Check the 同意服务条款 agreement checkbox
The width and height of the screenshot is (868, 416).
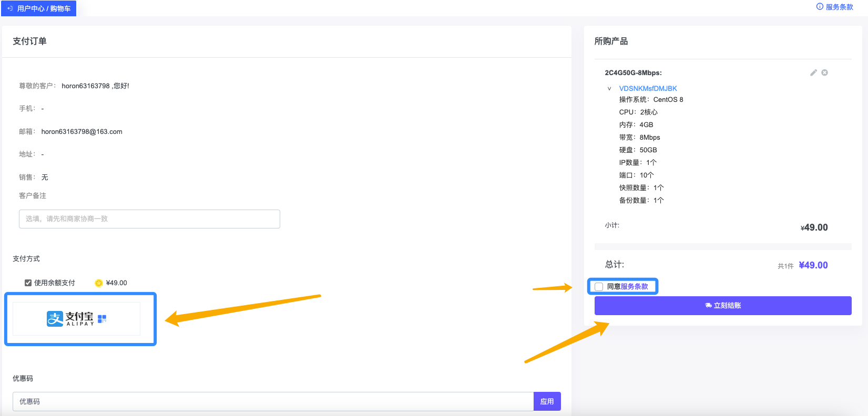599,287
